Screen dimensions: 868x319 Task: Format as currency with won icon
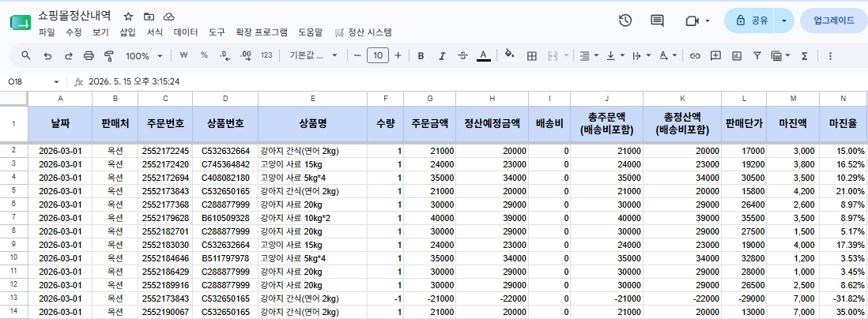tap(184, 55)
